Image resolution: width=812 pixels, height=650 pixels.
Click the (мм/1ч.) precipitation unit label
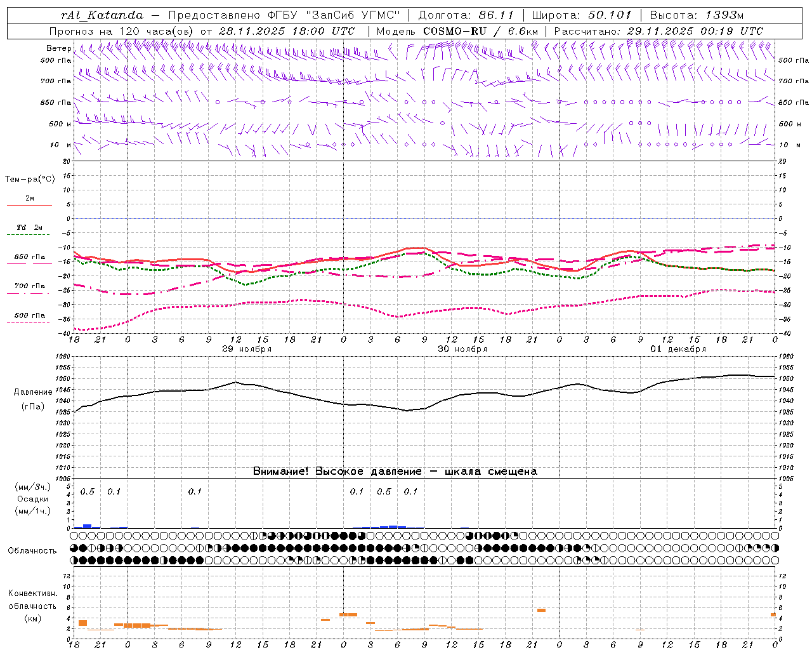point(32,511)
